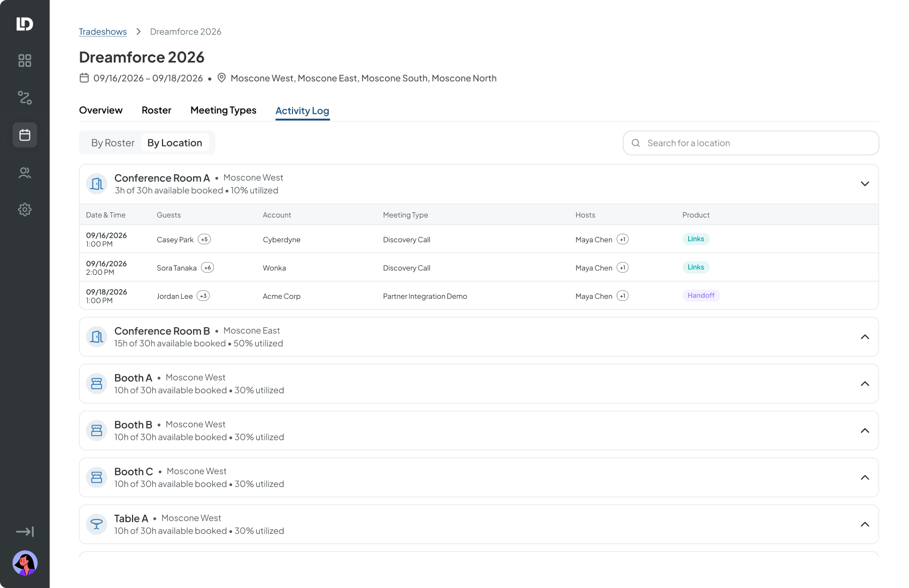
Task: Click the calendar icon beside event dates
Action: 84,78
